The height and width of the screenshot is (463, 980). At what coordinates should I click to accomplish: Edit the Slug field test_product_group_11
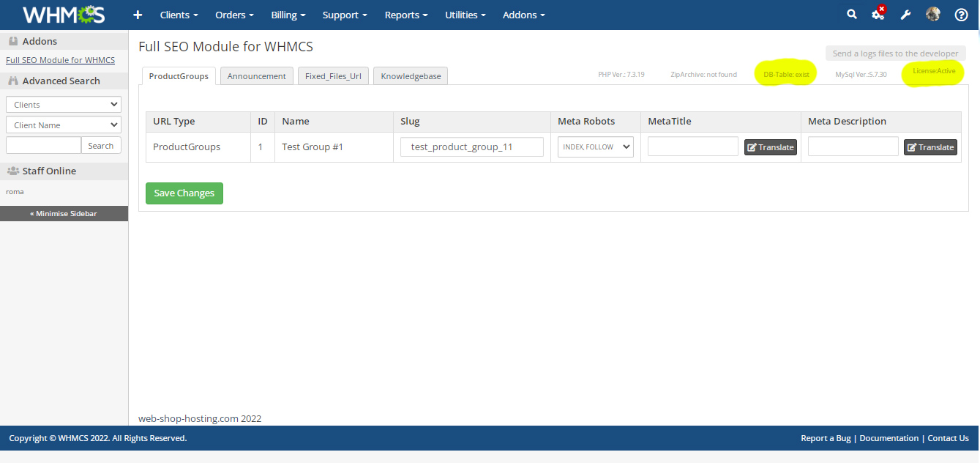pos(472,147)
